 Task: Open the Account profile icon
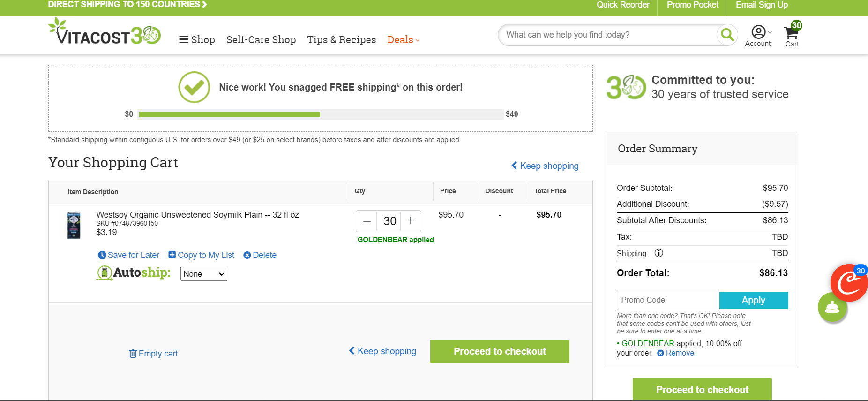point(758,32)
